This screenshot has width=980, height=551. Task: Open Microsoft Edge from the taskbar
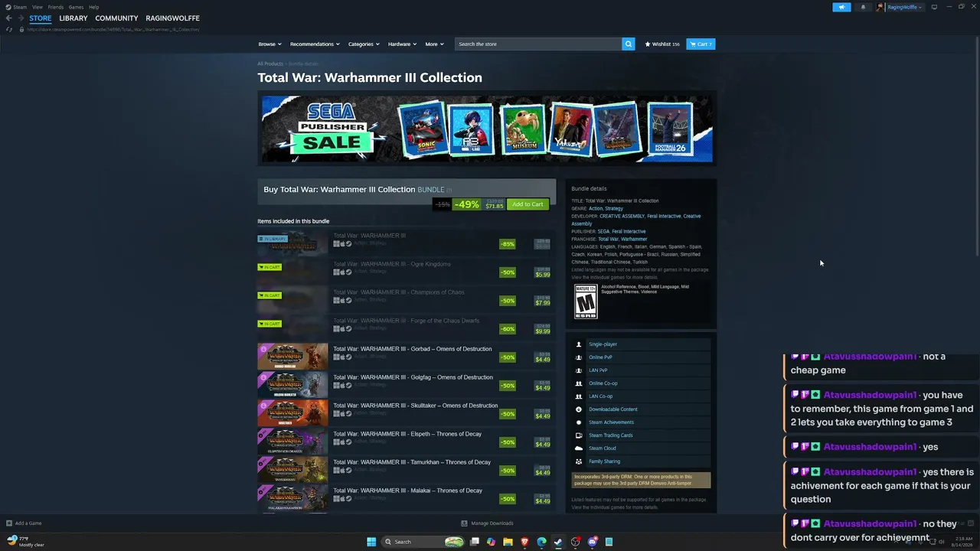coord(541,542)
